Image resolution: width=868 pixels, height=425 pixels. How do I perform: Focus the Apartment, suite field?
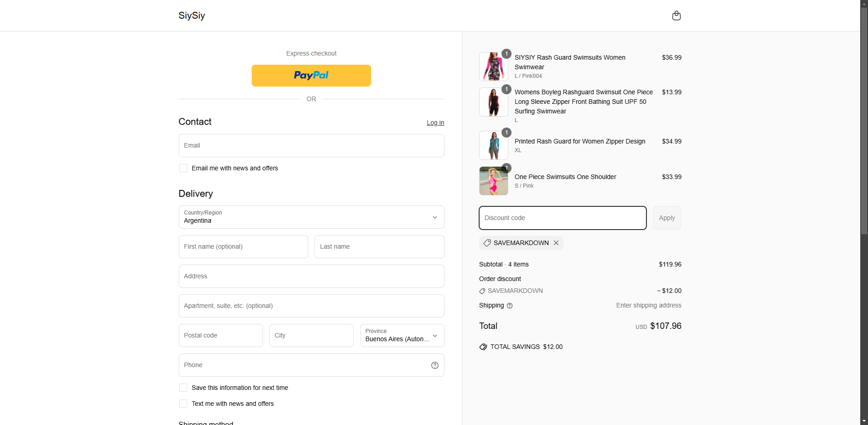coord(311,306)
